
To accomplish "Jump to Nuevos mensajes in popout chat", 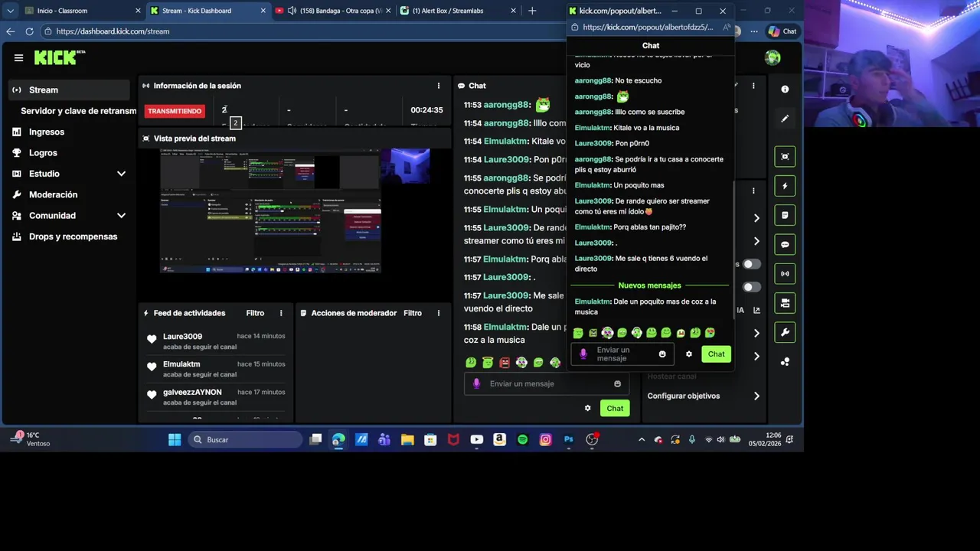I will 649,285.
